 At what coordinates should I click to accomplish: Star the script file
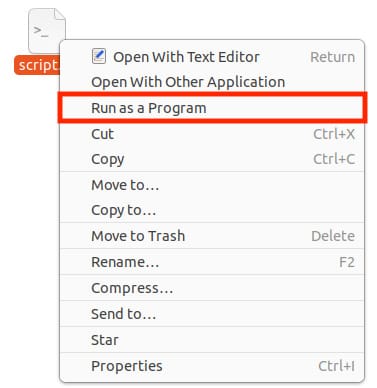coord(212,340)
